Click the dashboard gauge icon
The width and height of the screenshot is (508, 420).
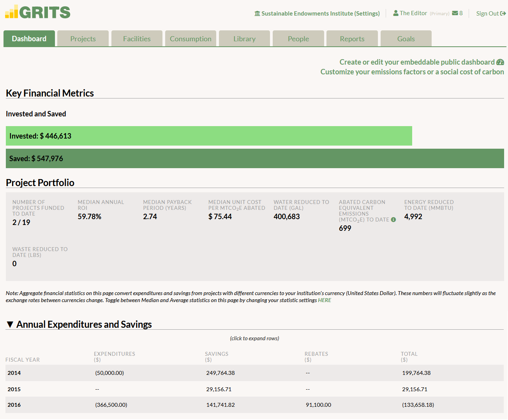[500, 62]
